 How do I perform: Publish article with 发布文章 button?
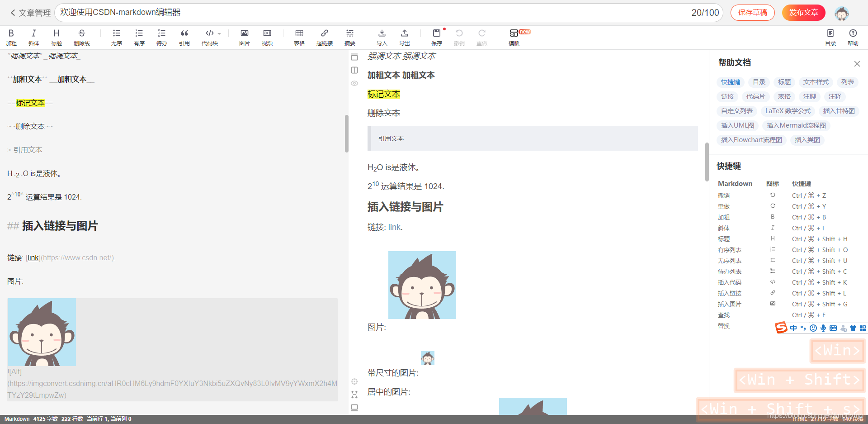point(804,13)
